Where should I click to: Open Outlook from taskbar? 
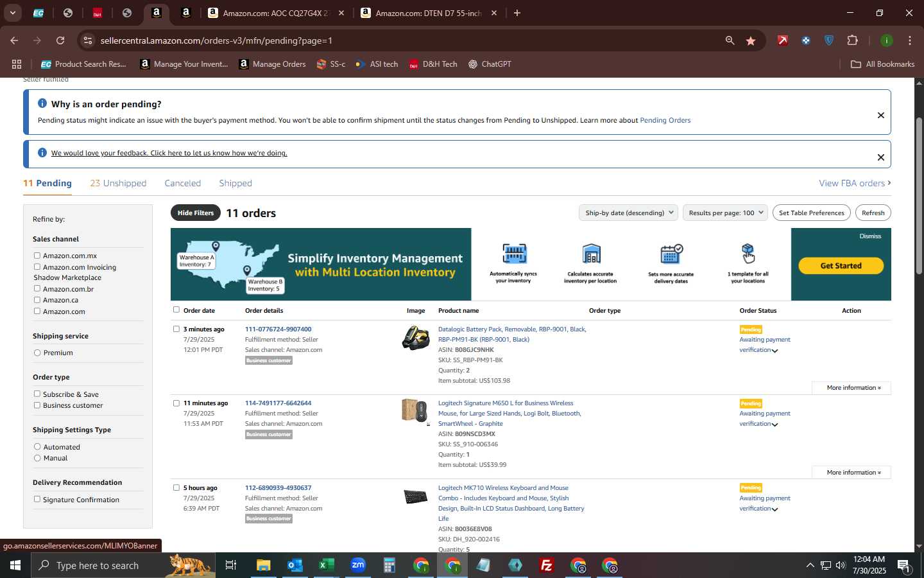tap(295, 565)
